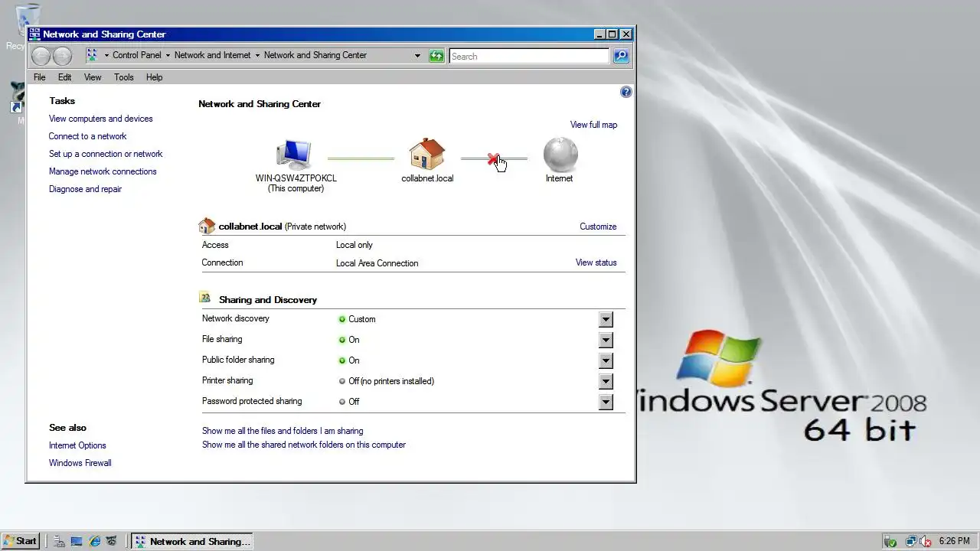This screenshot has width=980, height=551.
Task: Click the This computer icon in network map
Action: pos(294,155)
